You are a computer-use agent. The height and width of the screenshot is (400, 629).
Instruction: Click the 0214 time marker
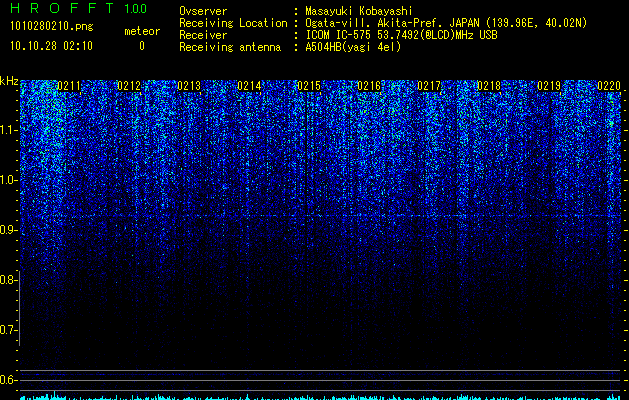pyautogui.click(x=249, y=86)
